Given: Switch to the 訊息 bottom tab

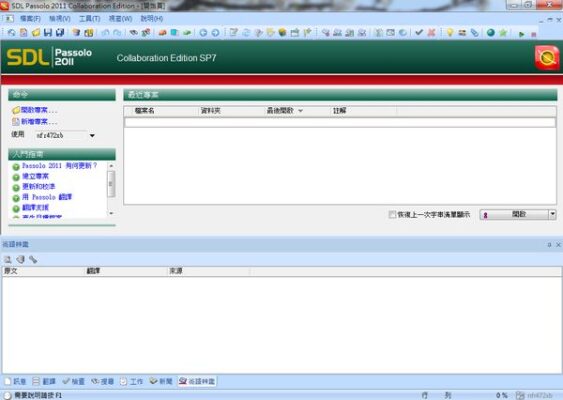Looking at the screenshot, I should pyautogui.click(x=15, y=381).
